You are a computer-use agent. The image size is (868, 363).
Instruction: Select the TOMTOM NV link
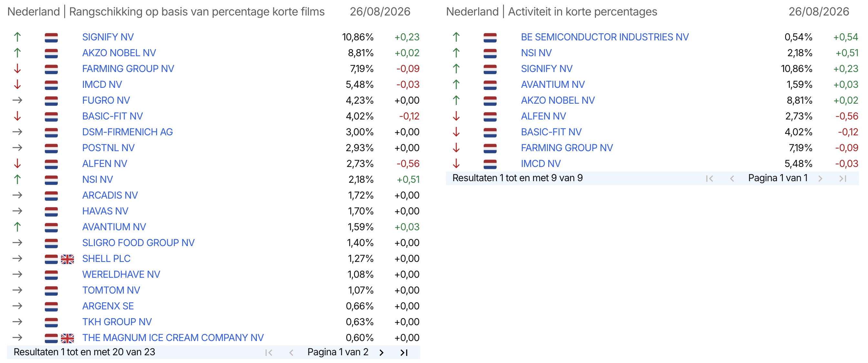(x=111, y=290)
